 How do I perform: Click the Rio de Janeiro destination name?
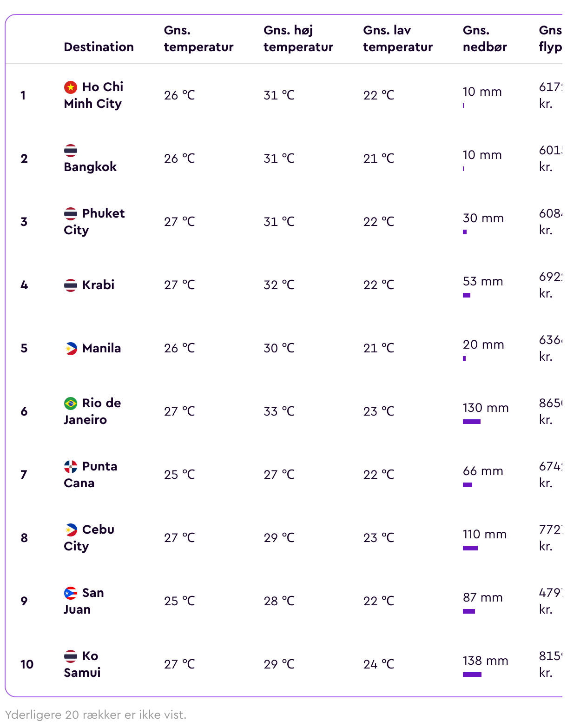pyautogui.click(x=92, y=411)
